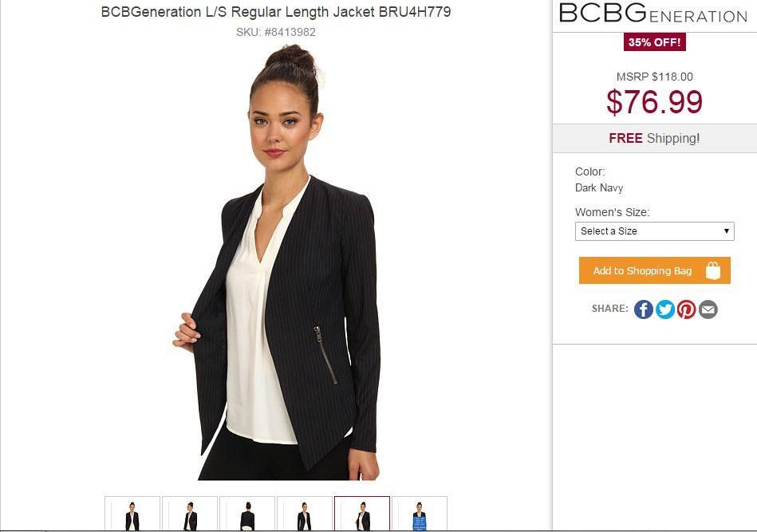
Task: Click the jacket product title text
Action: click(x=276, y=13)
